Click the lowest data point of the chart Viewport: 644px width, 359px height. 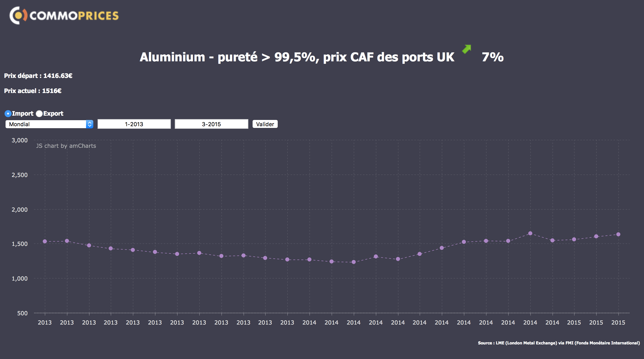tap(353, 262)
